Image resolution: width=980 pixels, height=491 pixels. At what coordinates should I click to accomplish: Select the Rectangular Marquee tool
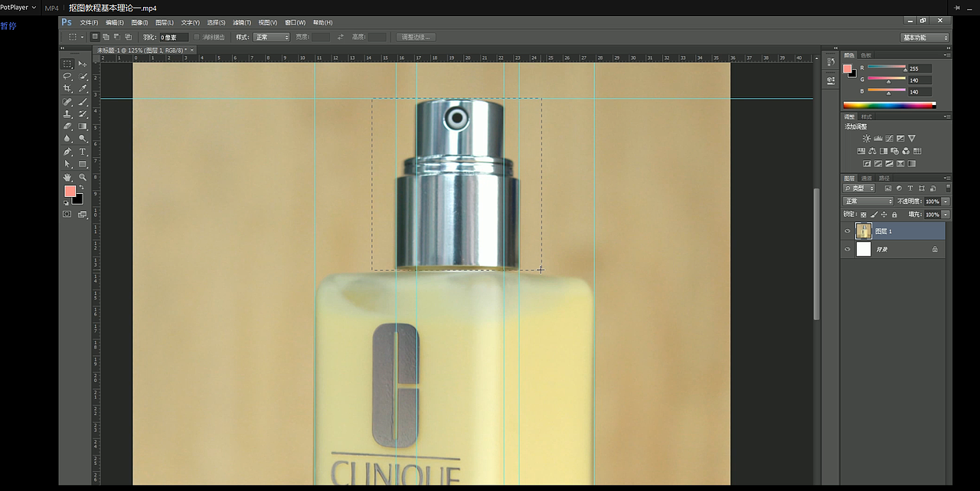point(67,64)
